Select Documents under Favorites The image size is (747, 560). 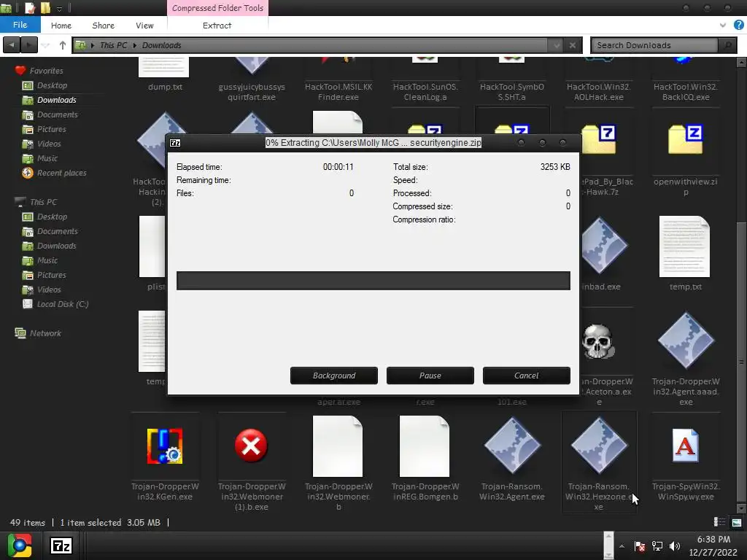click(x=57, y=114)
